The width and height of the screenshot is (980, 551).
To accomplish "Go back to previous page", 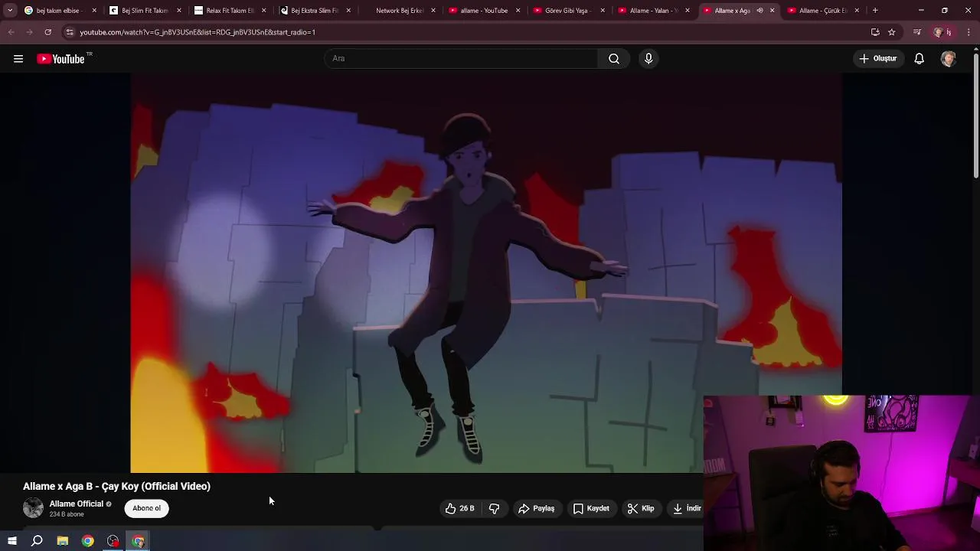I will pyautogui.click(x=11, y=32).
